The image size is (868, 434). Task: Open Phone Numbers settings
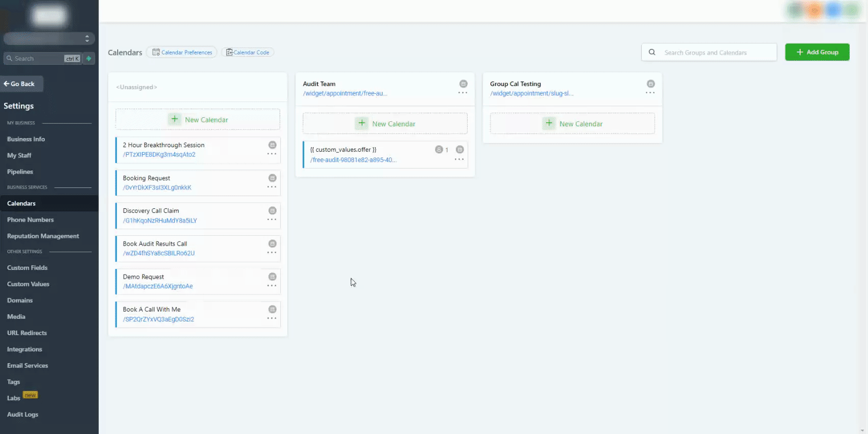pyautogui.click(x=30, y=220)
